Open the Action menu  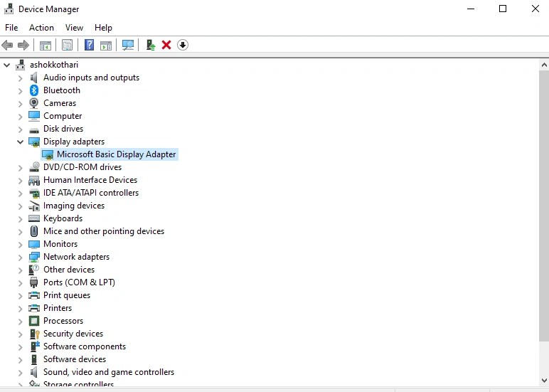[x=41, y=28]
